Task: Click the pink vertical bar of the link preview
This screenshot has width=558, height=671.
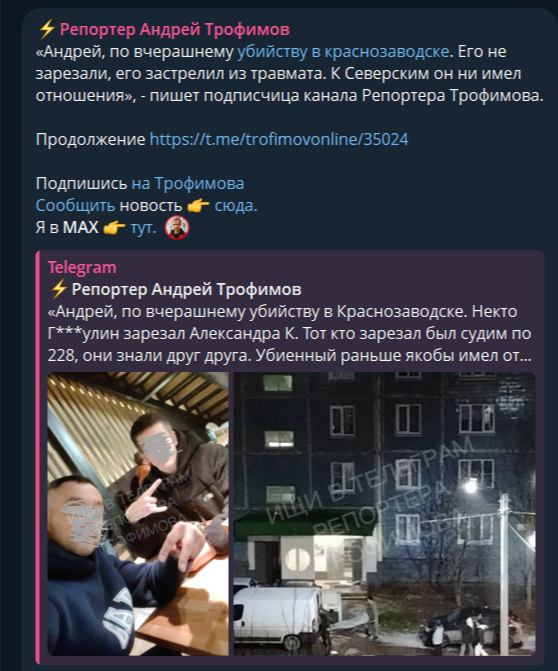Action: point(38,457)
